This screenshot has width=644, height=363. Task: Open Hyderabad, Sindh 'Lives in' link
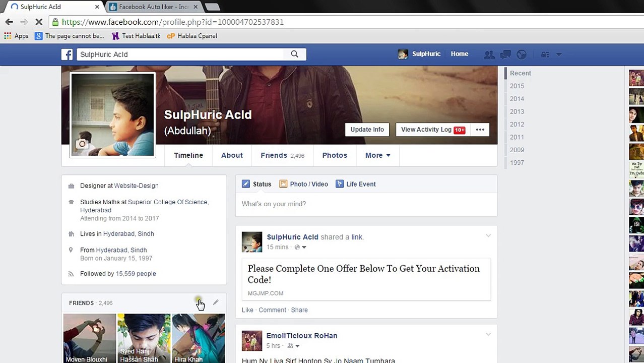128,233
